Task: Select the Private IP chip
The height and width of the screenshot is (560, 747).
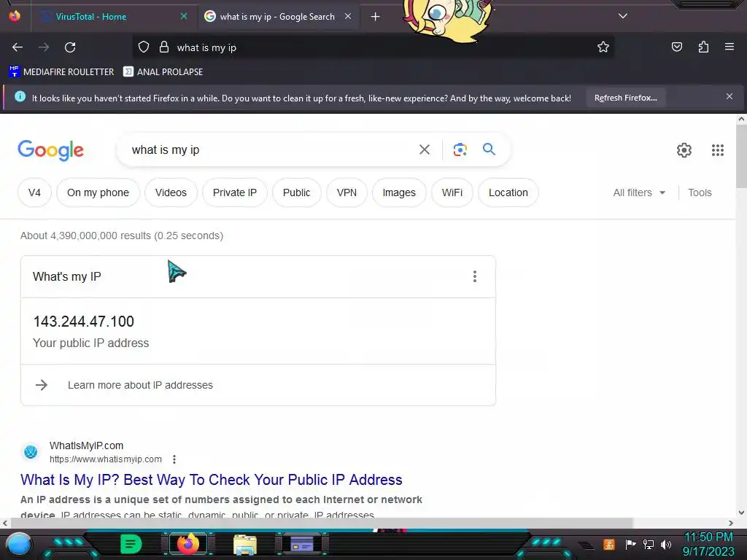Action: coord(234,192)
